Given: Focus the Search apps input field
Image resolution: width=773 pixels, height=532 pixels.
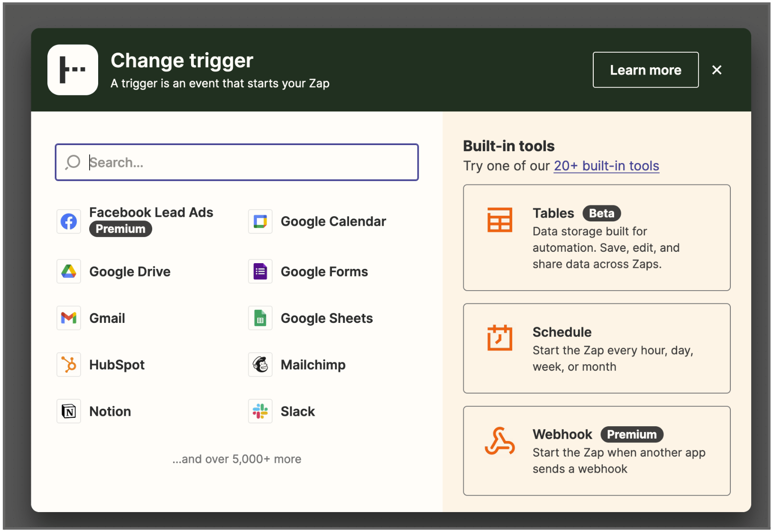Looking at the screenshot, I should pos(237,162).
